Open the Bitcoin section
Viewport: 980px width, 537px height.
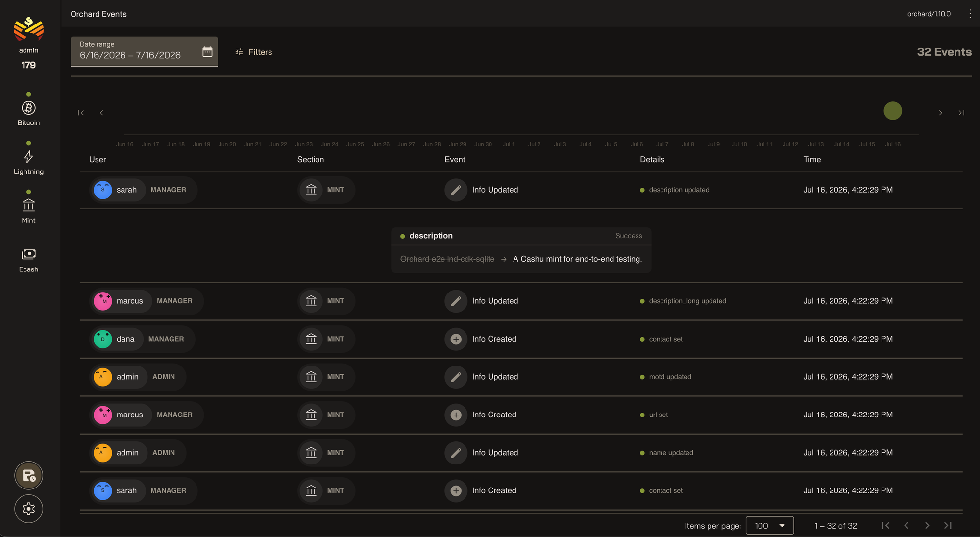pos(28,114)
